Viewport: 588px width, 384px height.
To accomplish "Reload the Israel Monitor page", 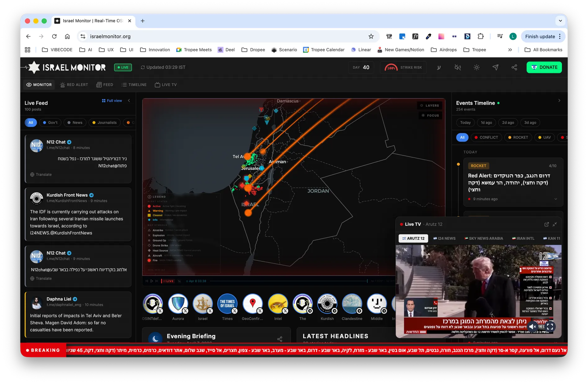I will [54, 36].
